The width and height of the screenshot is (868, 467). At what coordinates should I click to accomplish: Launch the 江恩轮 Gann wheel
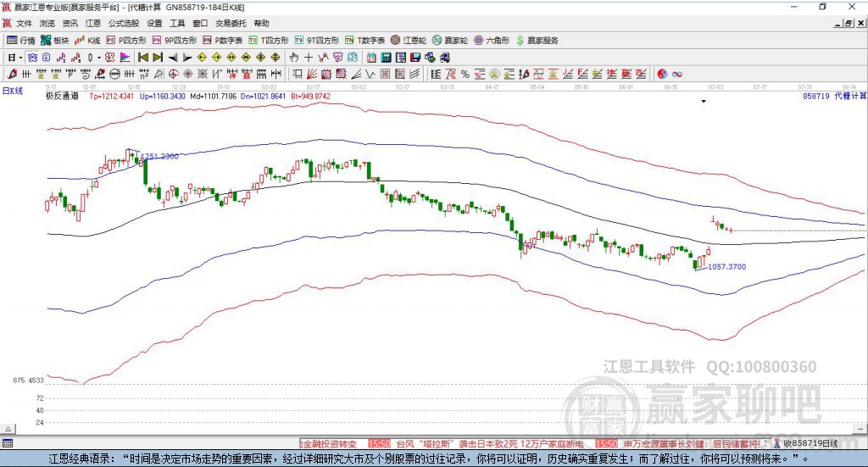(x=409, y=41)
